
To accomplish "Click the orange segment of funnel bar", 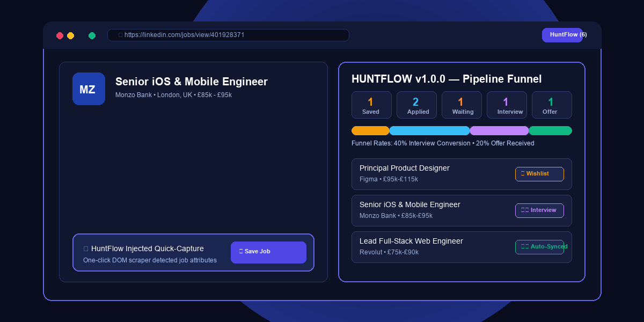I will [x=370, y=130].
